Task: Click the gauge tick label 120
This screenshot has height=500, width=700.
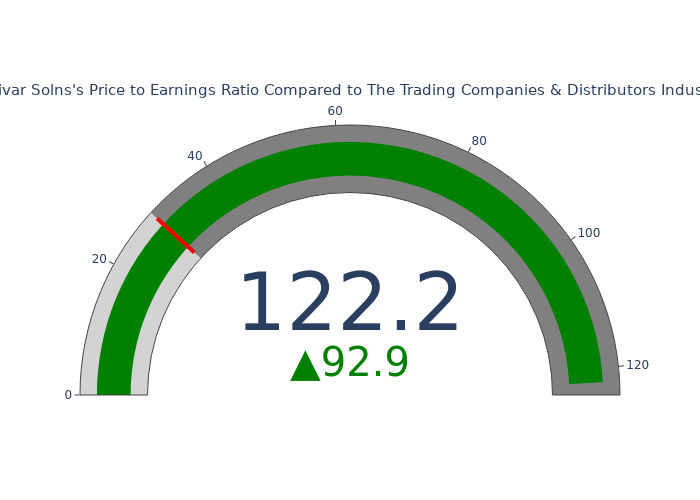Action: coord(638,365)
